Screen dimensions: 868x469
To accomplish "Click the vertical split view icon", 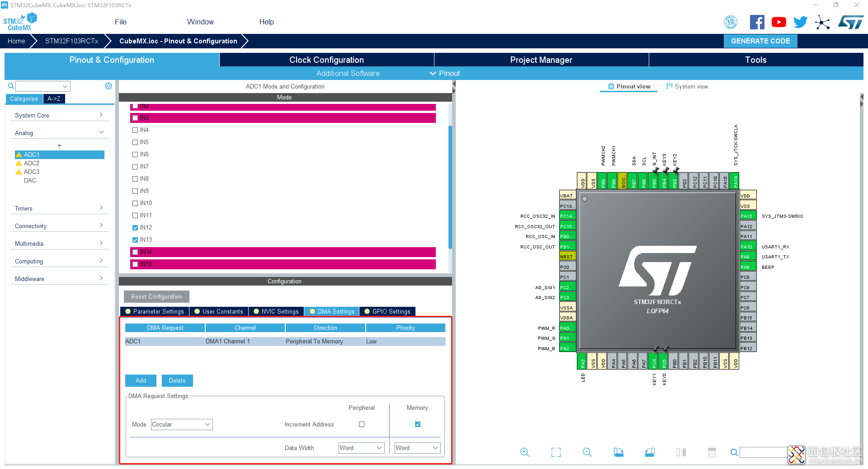I will [681, 452].
